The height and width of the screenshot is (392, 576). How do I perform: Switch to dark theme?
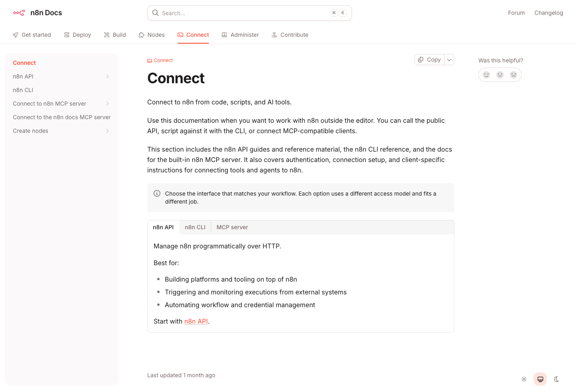click(x=556, y=379)
